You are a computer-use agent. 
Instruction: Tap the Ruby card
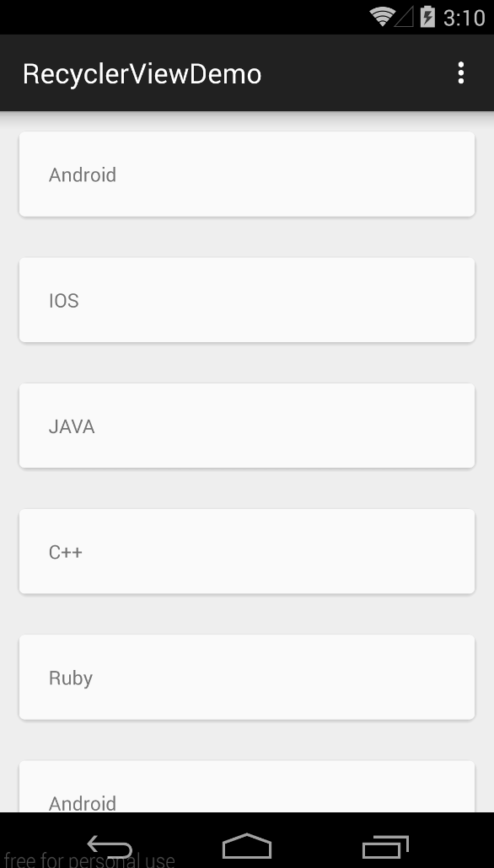click(247, 677)
